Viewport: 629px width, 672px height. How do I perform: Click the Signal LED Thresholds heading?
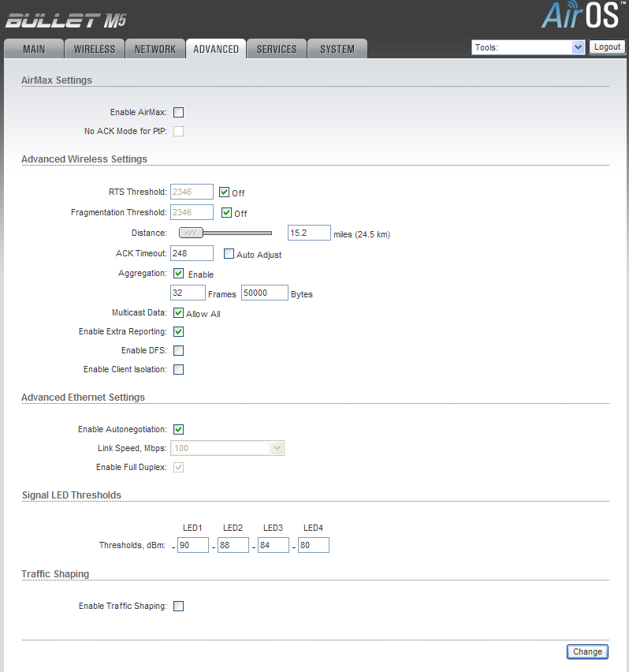72,495
